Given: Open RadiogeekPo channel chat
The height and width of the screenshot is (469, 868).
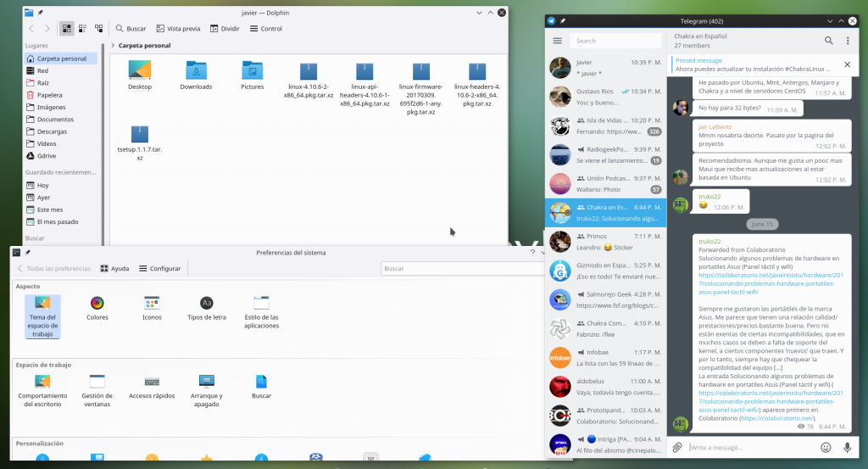Looking at the screenshot, I should click(605, 154).
